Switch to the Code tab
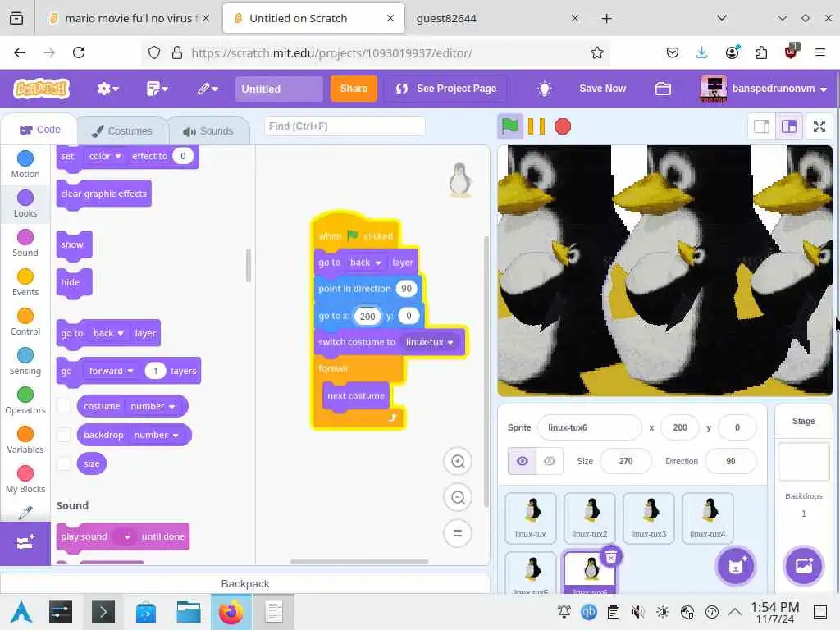This screenshot has width=840, height=630. (x=39, y=130)
